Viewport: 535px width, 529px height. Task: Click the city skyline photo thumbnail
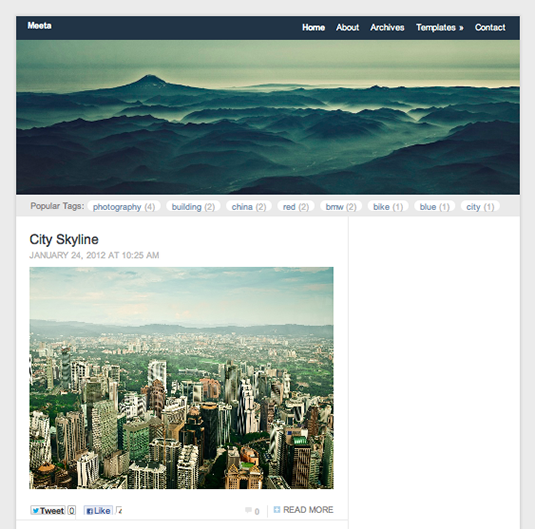coord(182,378)
